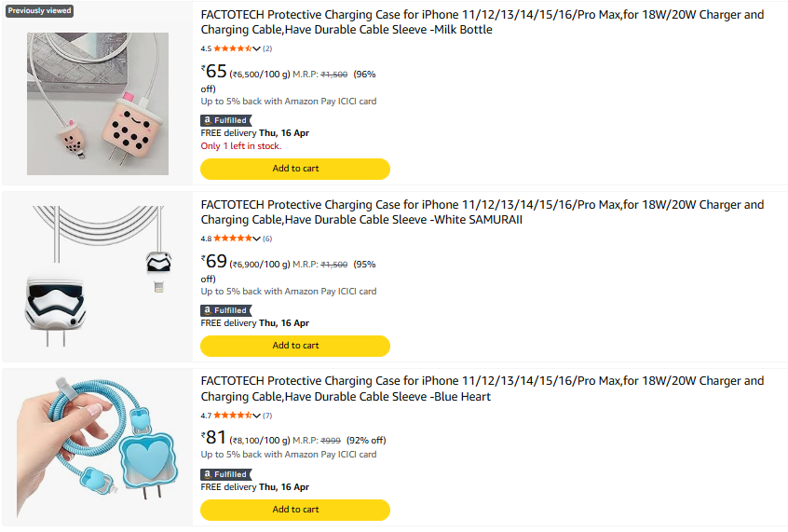
Task: Open Milk Bottle charging case product title
Action: pos(482,22)
